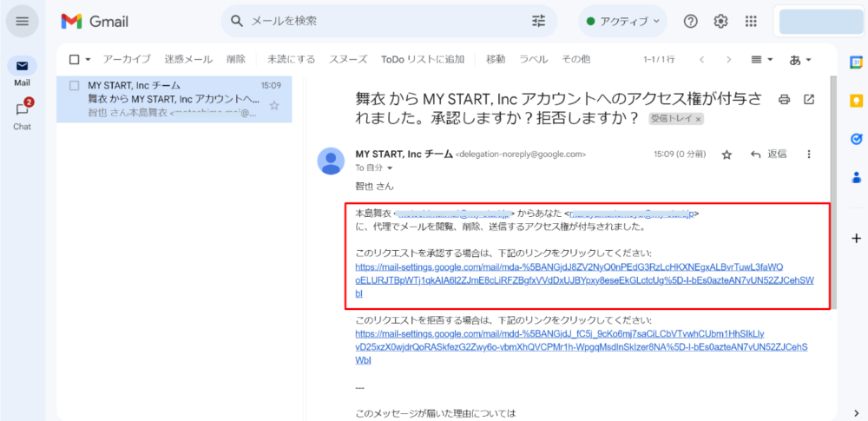Open the MY START, Inc チーム email row
Image resolution: width=868 pixels, height=421 pixels.
[174, 99]
